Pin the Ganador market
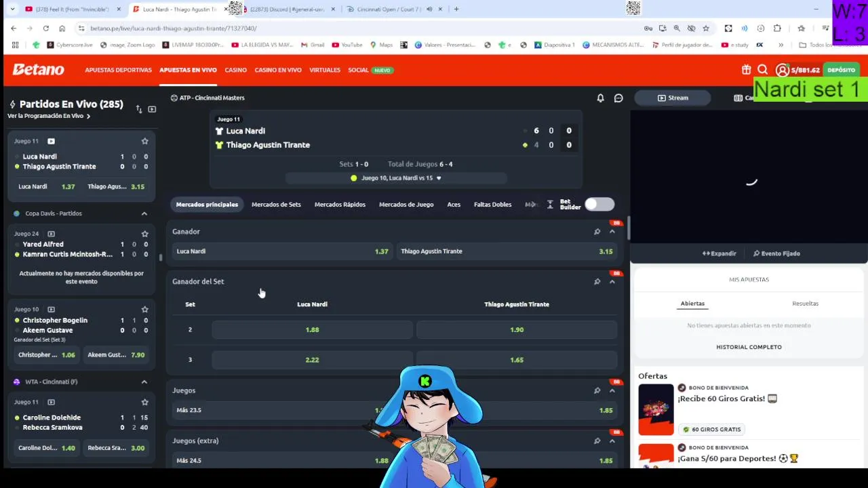Image resolution: width=868 pixels, height=488 pixels. [x=597, y=232]
